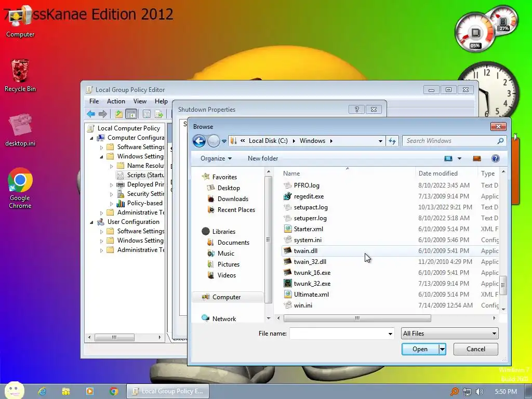532x399 pixels.
Task: Select Network in navigation pane
Action: 224,318
